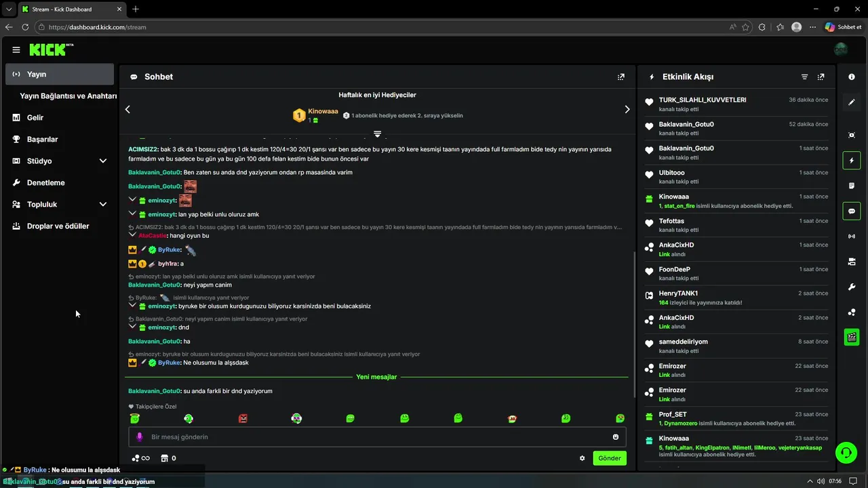Image resolution: width=868 pixels, height=488 pixels.
Task: Open a new browser tab
Action: pyautogui.click(x=136, y=9)
